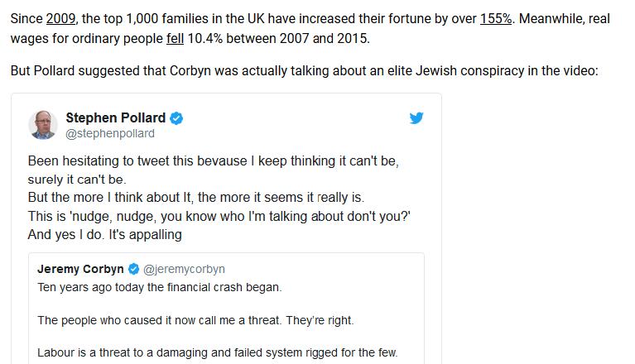The image size is (635, 364).
Task: Click the "But the more I think" line
Action: [195, 197]
